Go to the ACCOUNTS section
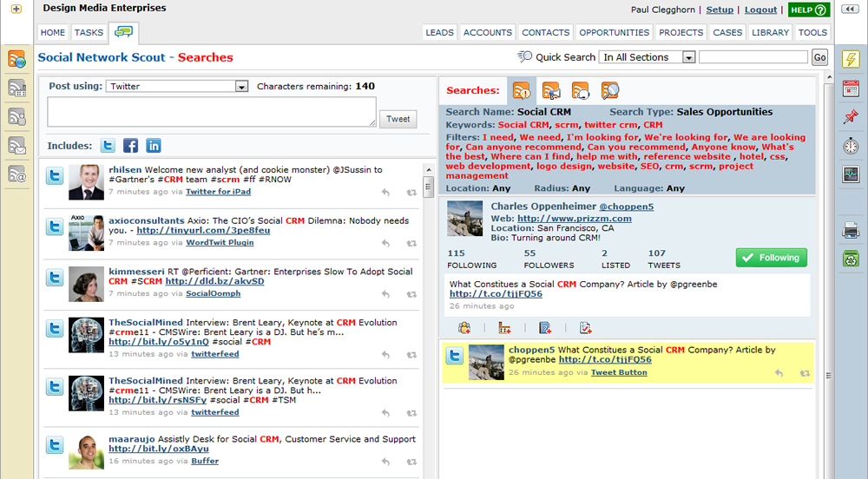Viewport: 868px width, 479px height. point(488,33)
